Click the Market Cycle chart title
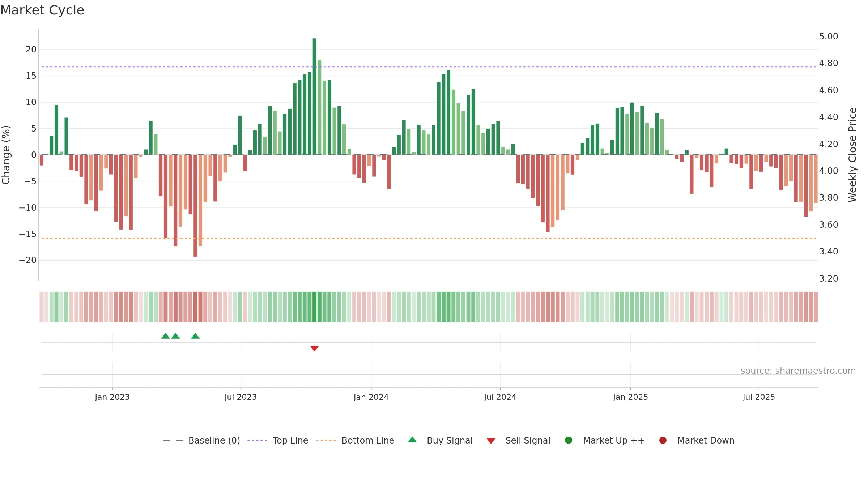 [42, 10]
